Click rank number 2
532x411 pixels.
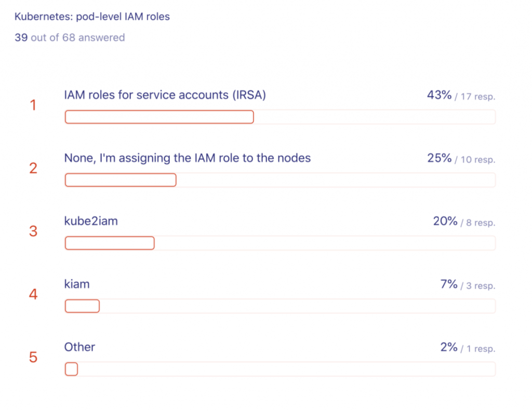(33, 169)
